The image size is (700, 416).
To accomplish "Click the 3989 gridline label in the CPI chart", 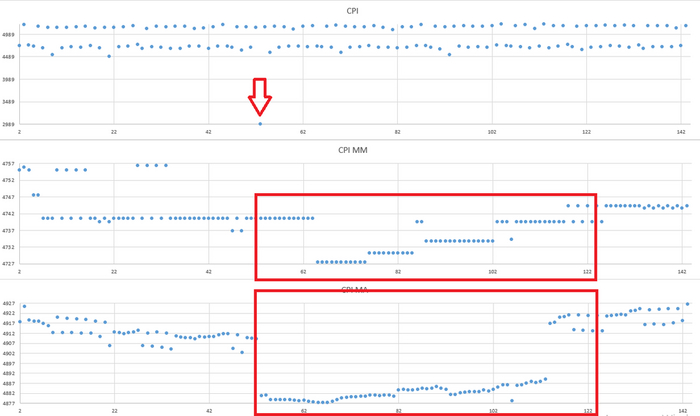I will (x=8, y=79).
